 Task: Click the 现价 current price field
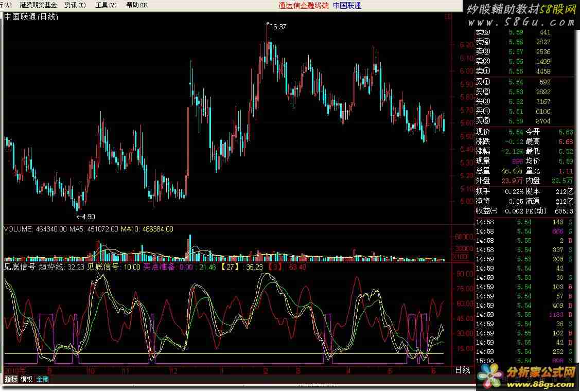click(499, 132)
